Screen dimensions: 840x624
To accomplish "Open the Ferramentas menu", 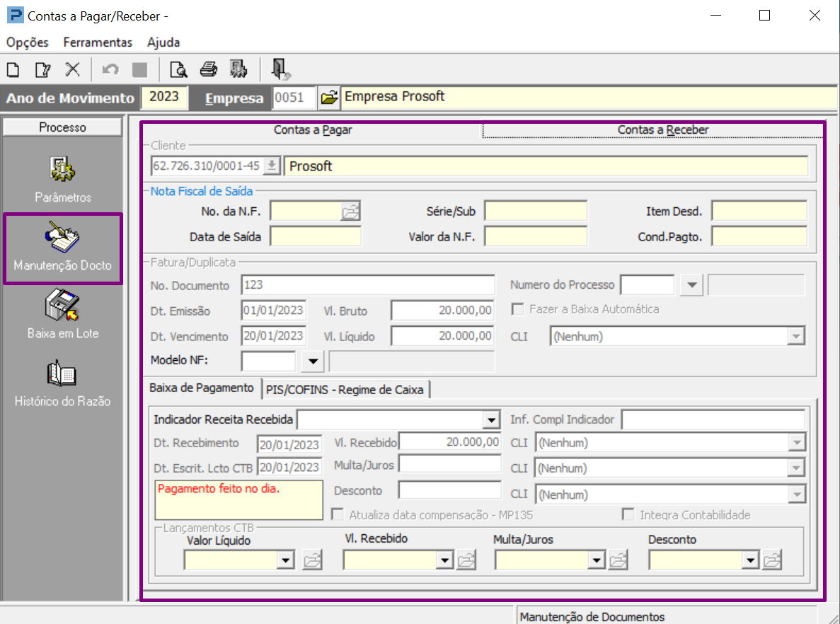I will tap(98, 42).
